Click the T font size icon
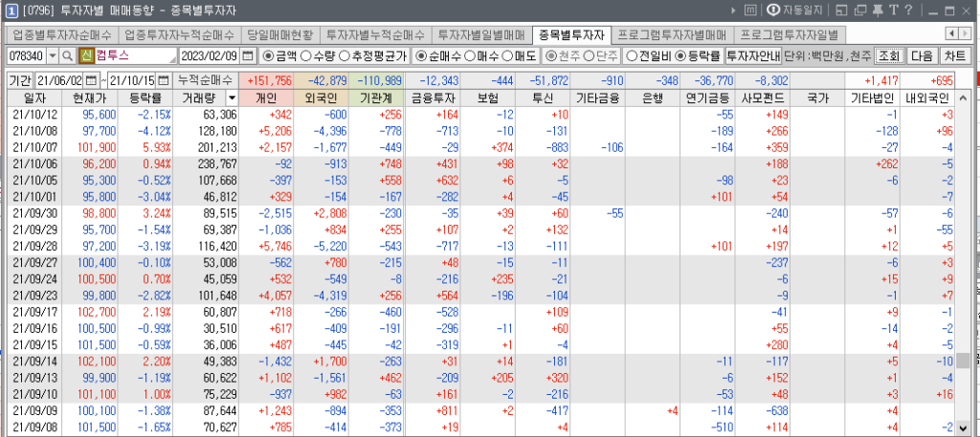The image size is (980, 437). pos(893,11)
